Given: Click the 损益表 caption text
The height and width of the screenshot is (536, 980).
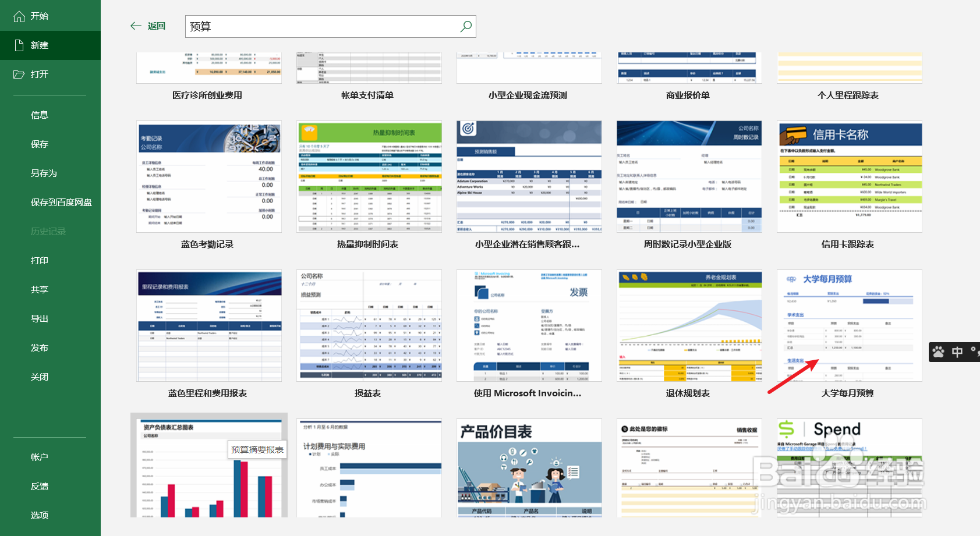Looking at the screenshot, I should [367, 393].
